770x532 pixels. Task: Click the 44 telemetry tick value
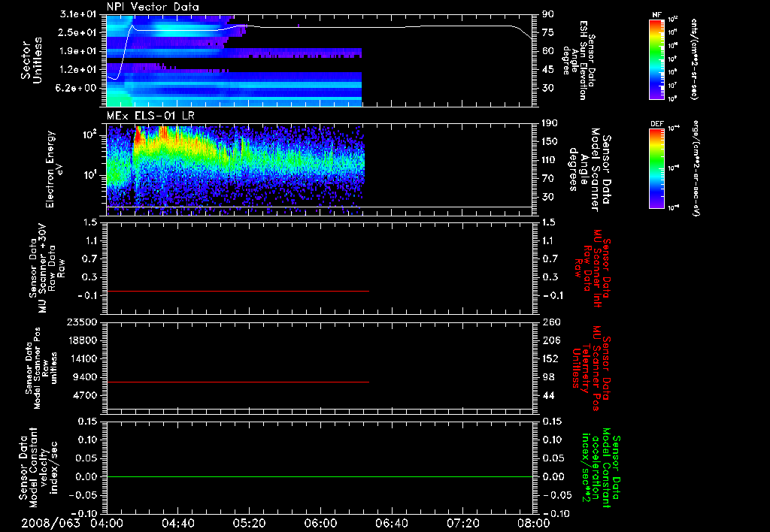547,395
